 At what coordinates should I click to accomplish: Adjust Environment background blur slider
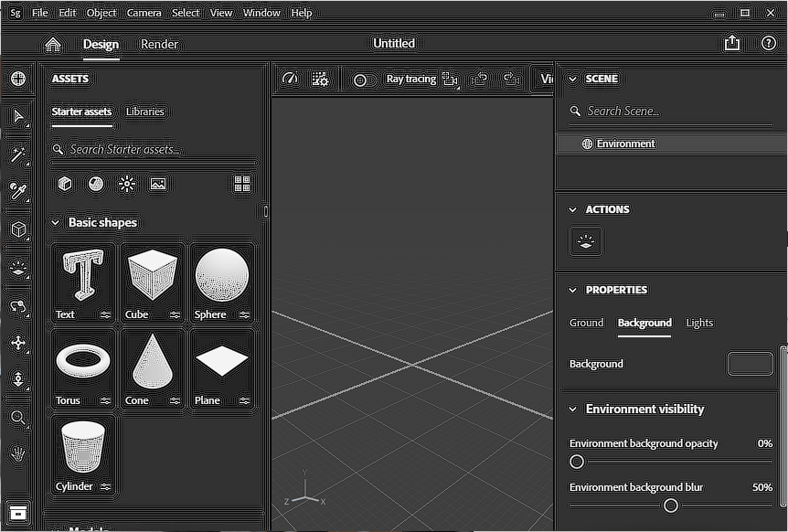click(x=670, y=505)
